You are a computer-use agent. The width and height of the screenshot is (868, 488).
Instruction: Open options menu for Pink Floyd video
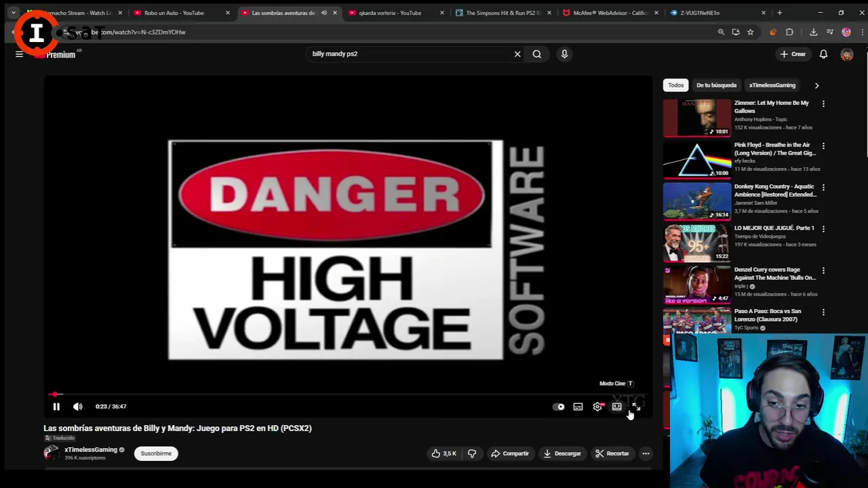(x=823, y=146)
